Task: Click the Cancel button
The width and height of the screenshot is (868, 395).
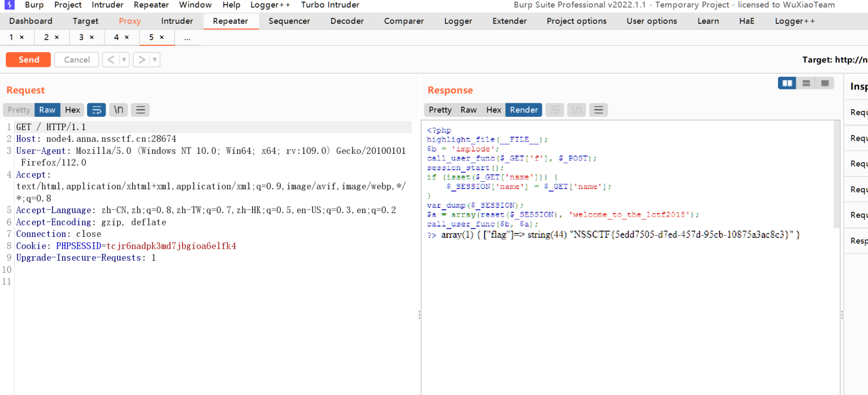Action: [77, 60]
